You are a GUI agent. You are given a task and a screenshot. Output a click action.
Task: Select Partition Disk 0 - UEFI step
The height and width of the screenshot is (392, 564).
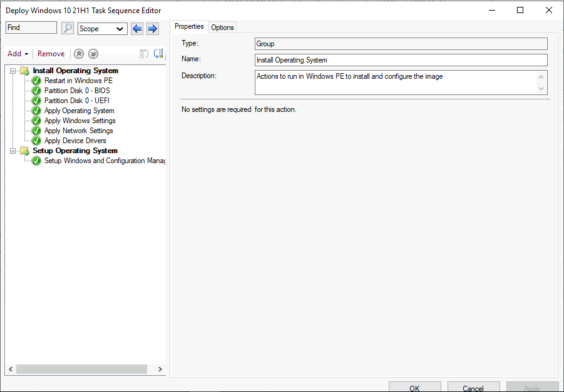pos(77,101)
